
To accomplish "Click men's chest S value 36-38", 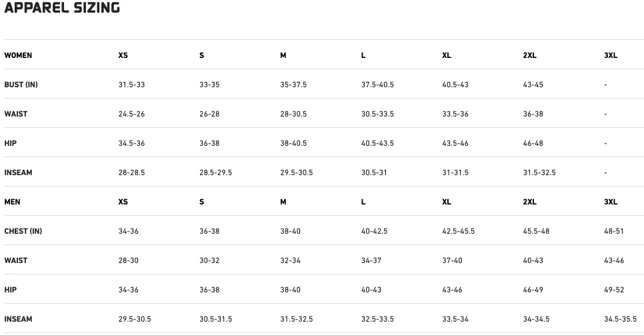I will [209, 231].
